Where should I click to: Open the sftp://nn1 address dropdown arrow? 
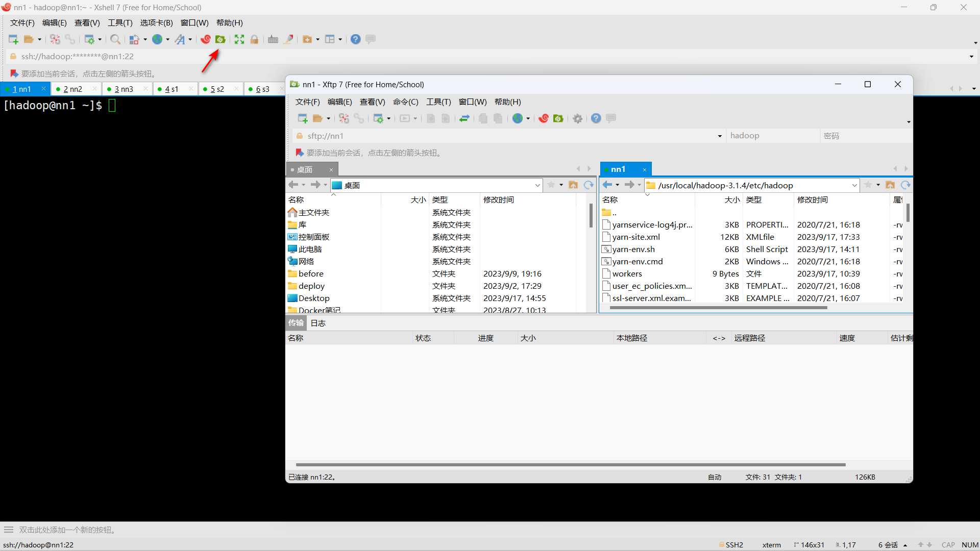point(720,136)
